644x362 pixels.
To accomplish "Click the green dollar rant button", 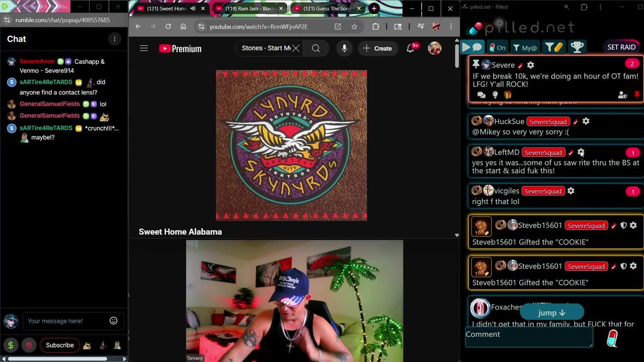I will pos(11,345).
